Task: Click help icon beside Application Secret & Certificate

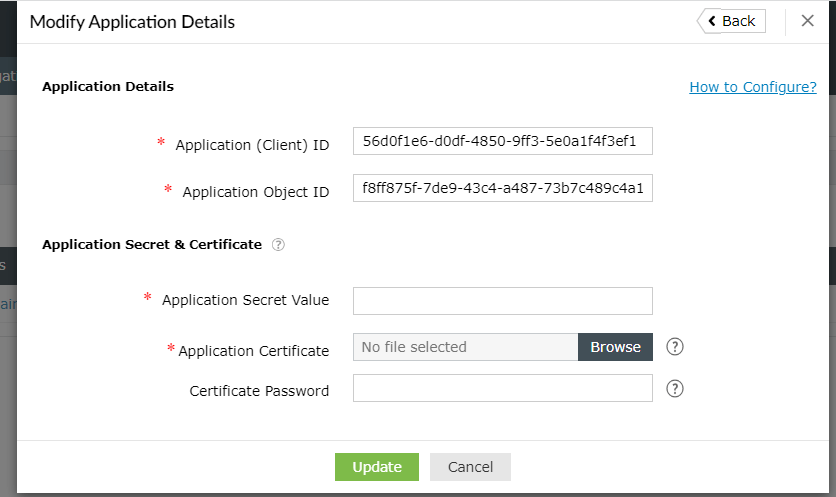Action: pos(278,244)
